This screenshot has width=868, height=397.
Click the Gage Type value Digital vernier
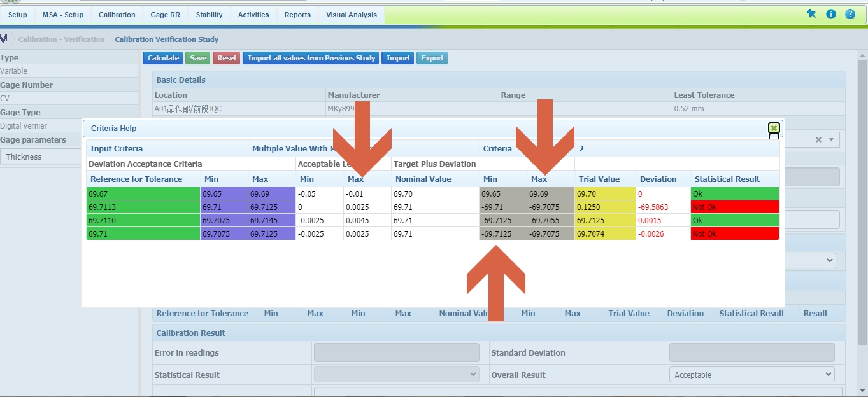click(x=24, y=126)
